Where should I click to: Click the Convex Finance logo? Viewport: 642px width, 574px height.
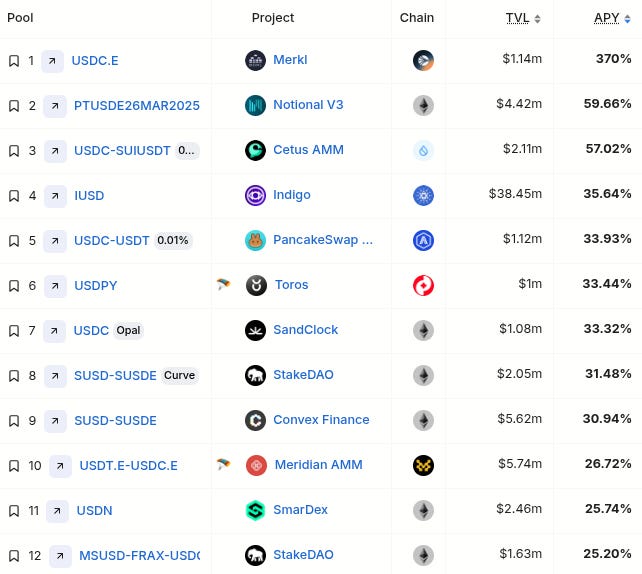click(x=255, y=421)
